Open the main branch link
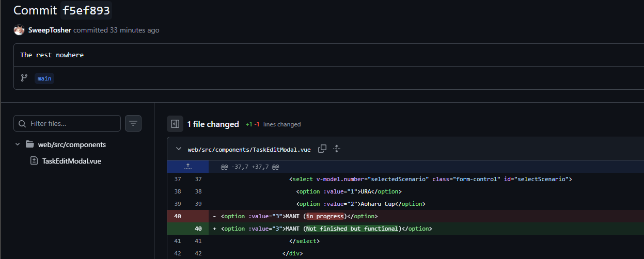This screenshot has height=259, width=644. pyautogui.click(x=44, y=78)
